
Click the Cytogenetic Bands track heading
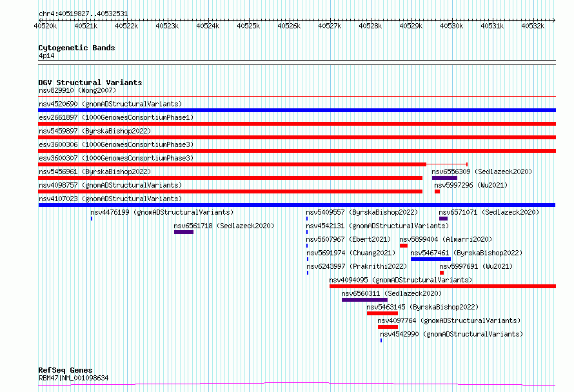(x=77, y=48)
